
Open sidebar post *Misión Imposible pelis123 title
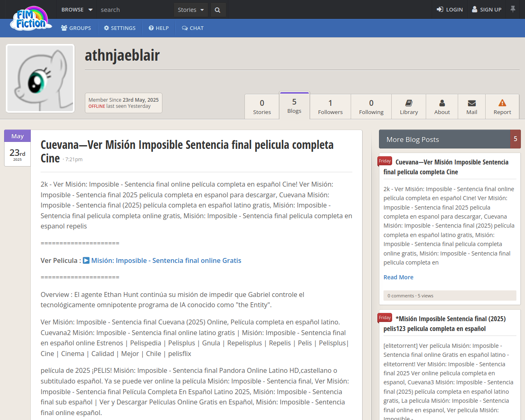point(445,324)
